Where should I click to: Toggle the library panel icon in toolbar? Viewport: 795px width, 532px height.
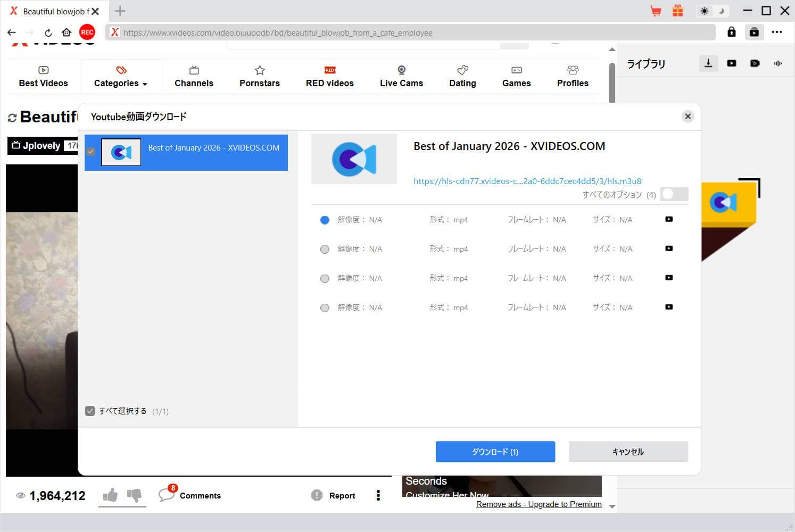[754, 32]
